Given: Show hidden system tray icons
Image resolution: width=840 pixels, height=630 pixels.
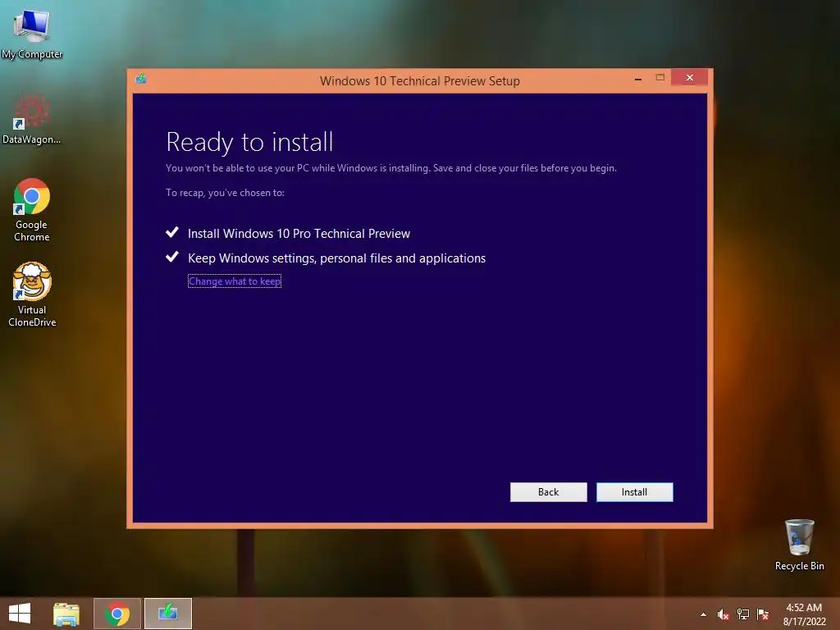Looking at the screenshot, I should [x=703, y=614].
